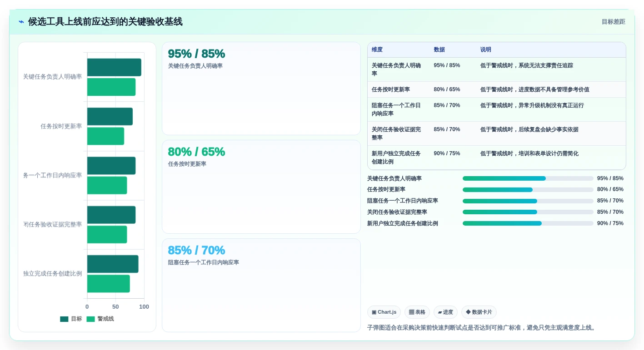
Task: Click the lightning icon beside the title
Action: (x=21, y=22)
